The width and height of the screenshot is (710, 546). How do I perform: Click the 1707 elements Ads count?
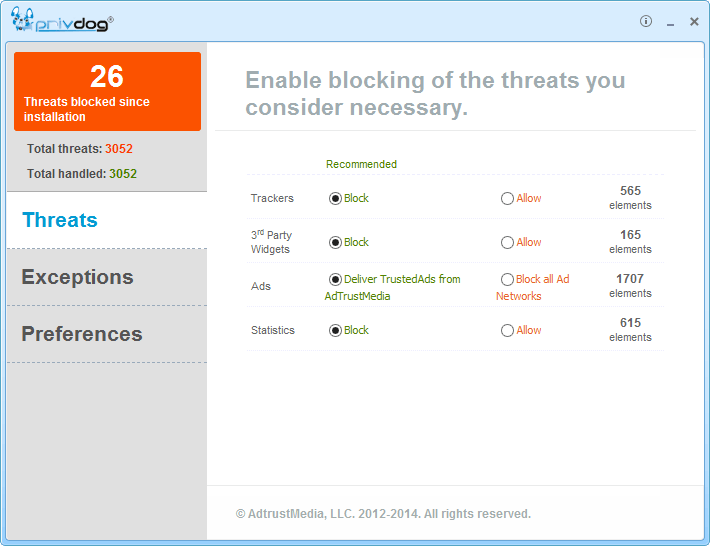coord(630,285)
